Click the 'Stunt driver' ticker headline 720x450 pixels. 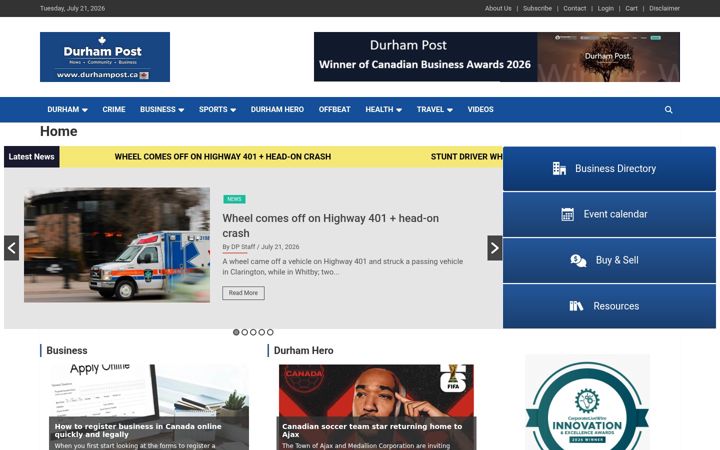(x=467, y=157)
